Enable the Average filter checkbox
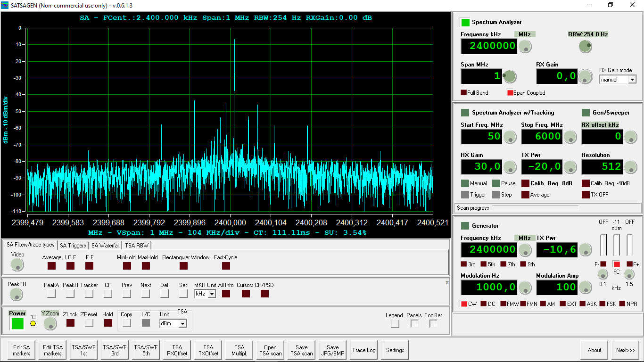 [51, 266]
